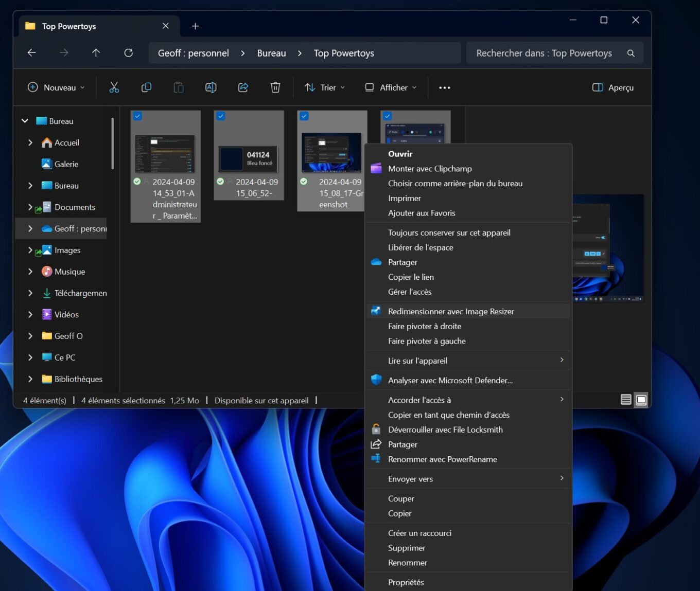Click the PowerRename icon

[376, 459]
